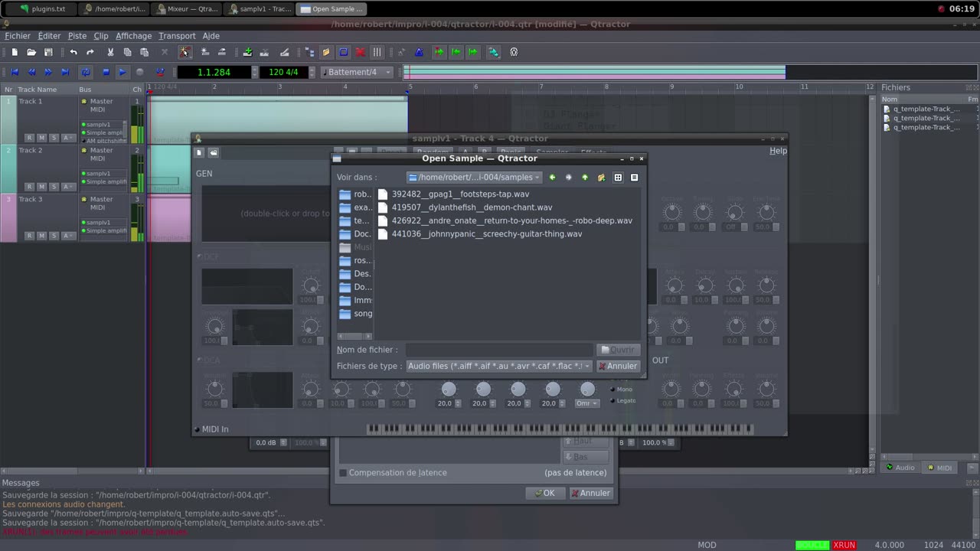Viewport: 980px width, 551px height.
Task: Click the red X remove icon in toolbar
Action: 360,52
